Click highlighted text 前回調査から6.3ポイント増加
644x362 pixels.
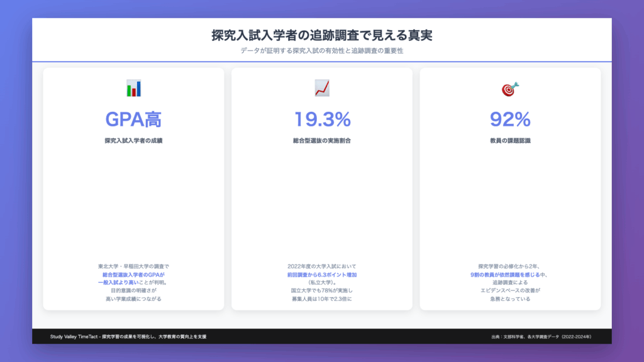coord(322,275)
